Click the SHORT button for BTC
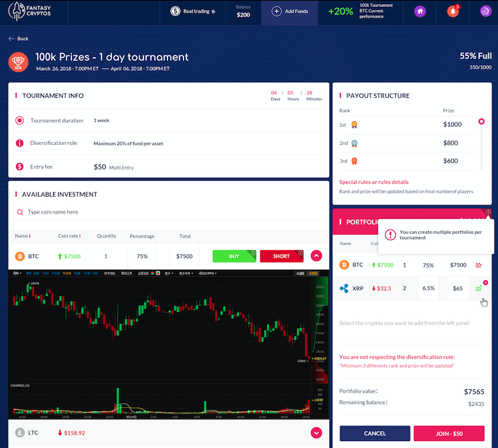 tap(282, 256)
